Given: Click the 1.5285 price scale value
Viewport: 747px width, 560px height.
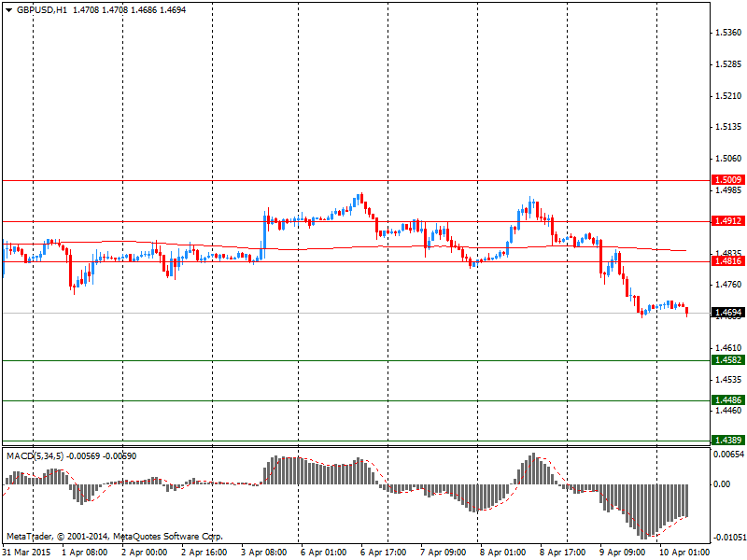Looking at the screenshot, I should 728,64.
